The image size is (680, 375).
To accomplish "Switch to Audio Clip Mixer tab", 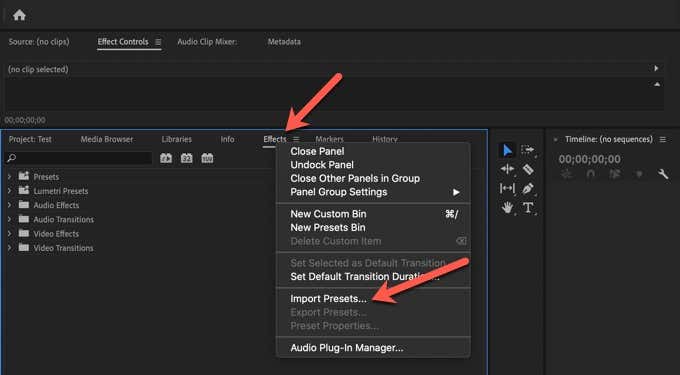I will 207,42.
